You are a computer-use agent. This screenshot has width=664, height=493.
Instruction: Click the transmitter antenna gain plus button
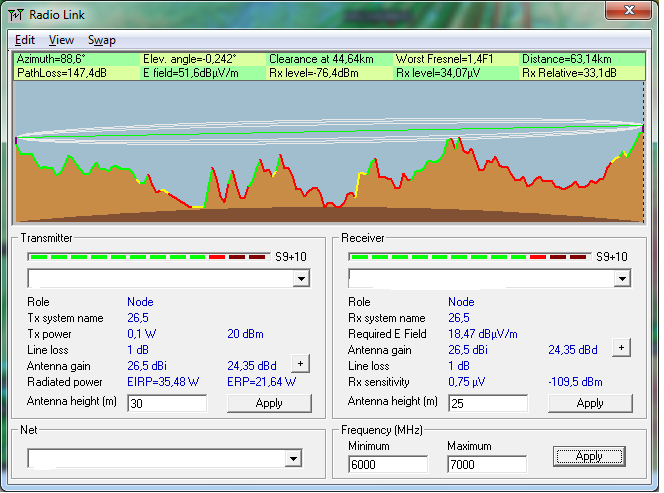pos(300,364)
